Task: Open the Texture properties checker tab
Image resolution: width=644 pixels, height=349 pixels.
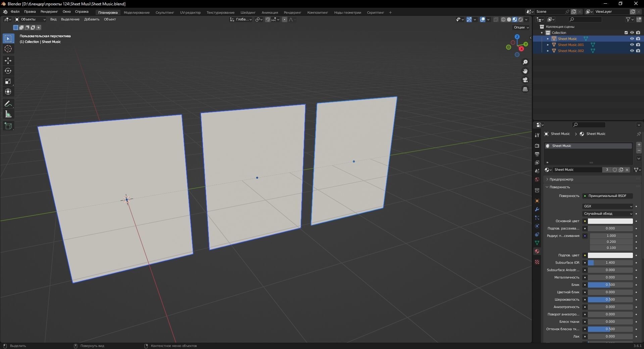Action: click(x=537, y=262)
